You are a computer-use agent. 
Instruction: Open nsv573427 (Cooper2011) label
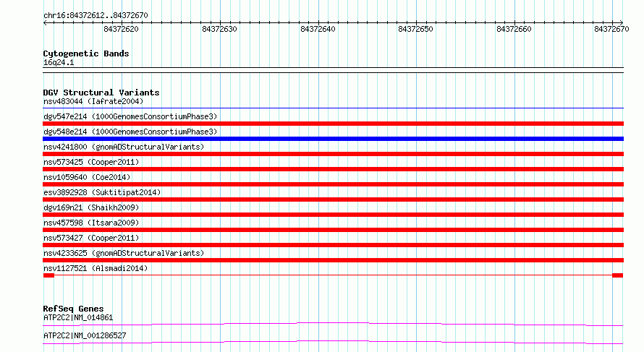[91, 238]
